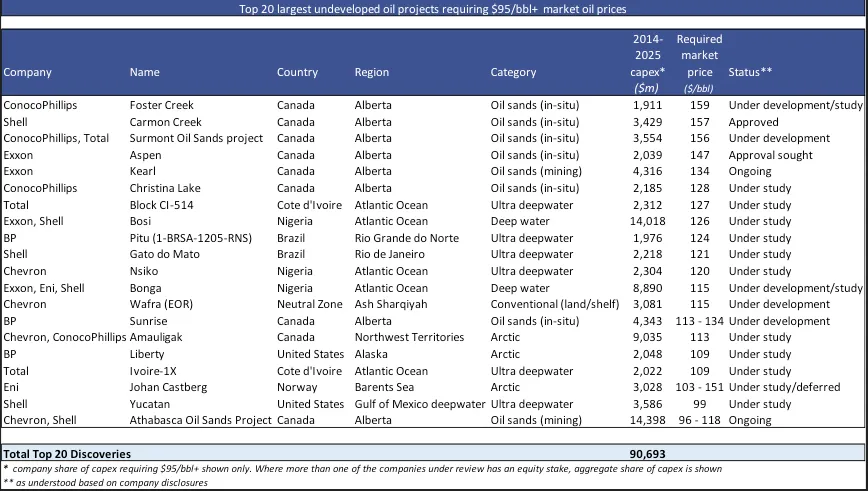The height and width of the screenshot is (491, 868).
Task: Select the 'Gato do Mato' cell
Action: [164, 255]
